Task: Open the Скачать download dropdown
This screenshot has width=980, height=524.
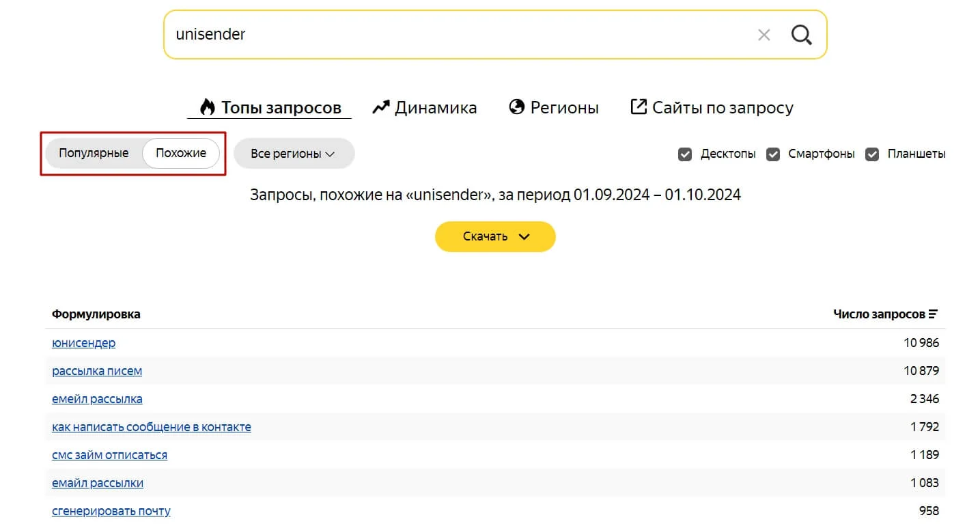Action: [x=495, y=236]
